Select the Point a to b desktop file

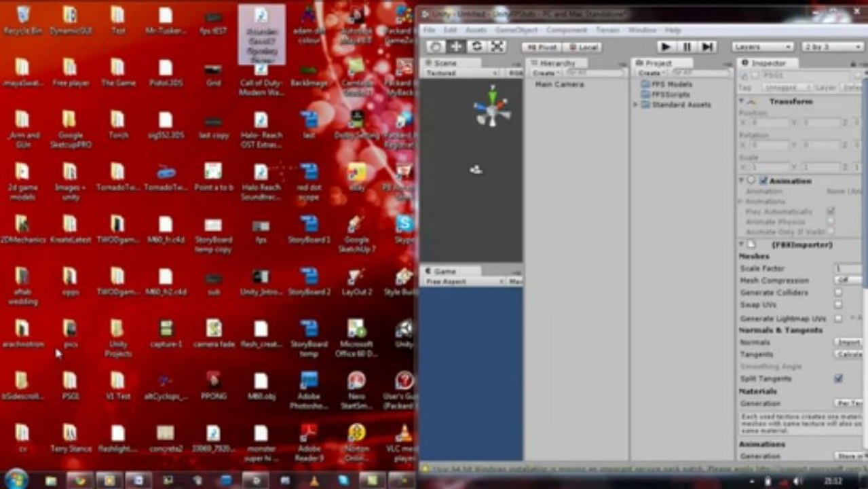click(x=214, y=177)
